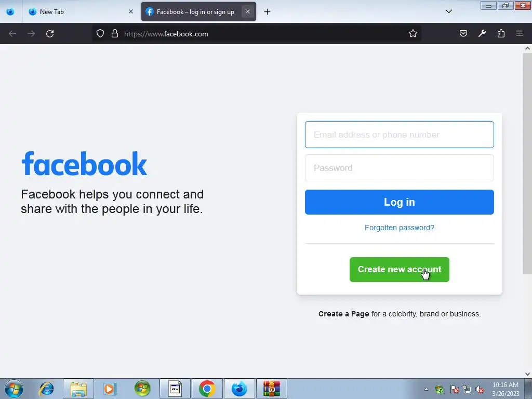The height and width of the screenshot is (399, 532).
Task: Click the Windows flag taskbar icon
Action: click(142, 389)
